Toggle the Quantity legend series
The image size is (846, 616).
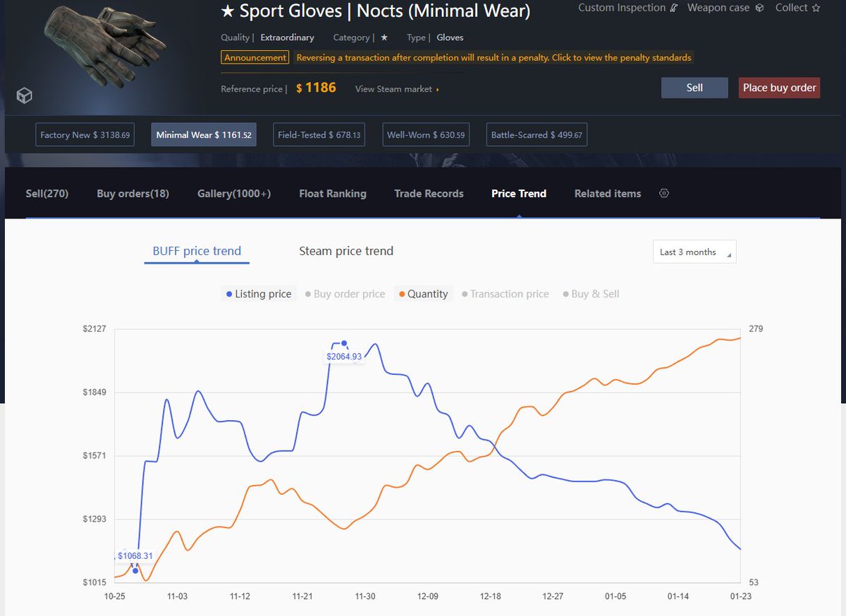pyautogui.click(x=423, y=294)
